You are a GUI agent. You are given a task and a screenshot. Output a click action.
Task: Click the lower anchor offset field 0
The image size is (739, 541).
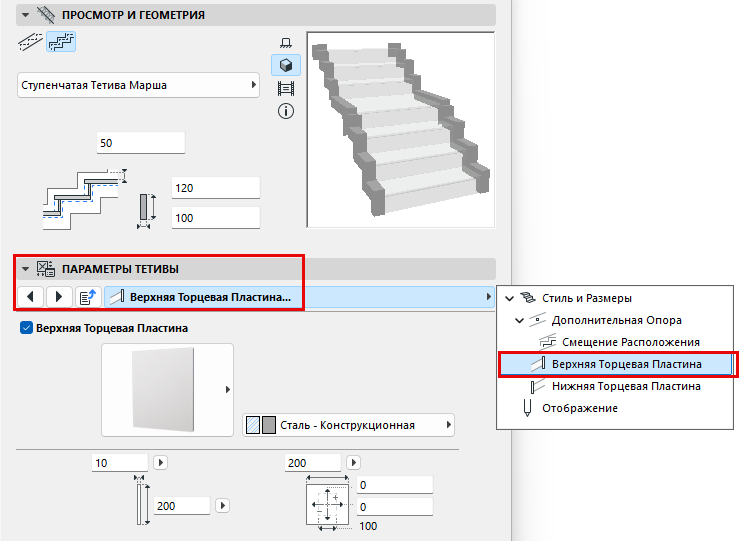395,507
